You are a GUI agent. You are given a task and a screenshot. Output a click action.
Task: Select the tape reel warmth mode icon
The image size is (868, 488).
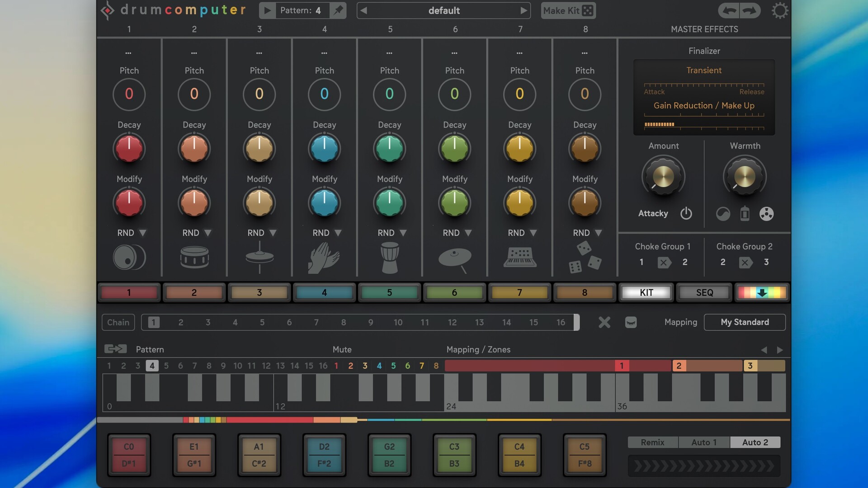767,214
